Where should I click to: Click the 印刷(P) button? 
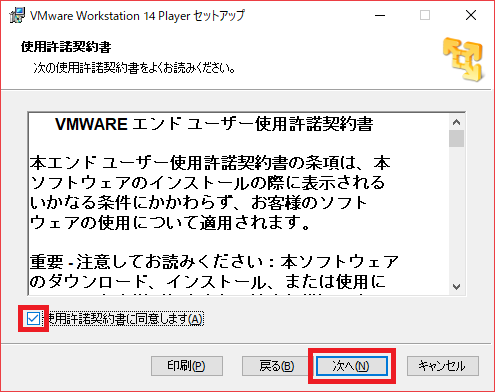point(187,366)
